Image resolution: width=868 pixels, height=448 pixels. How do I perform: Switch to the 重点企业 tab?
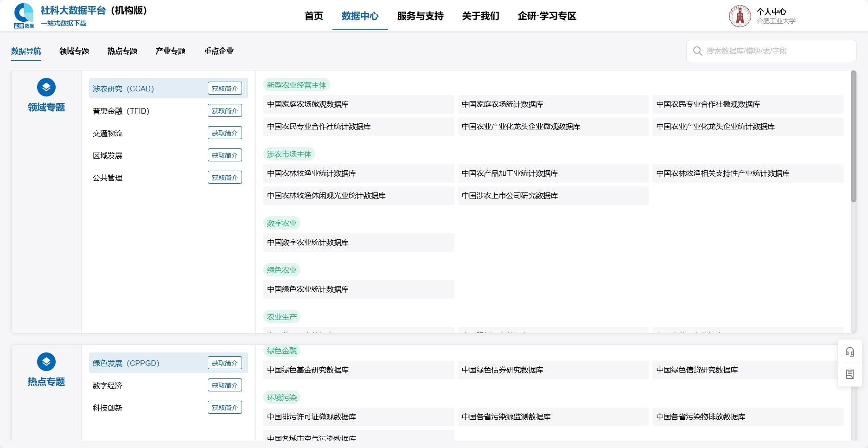click(x=218, y=51)
